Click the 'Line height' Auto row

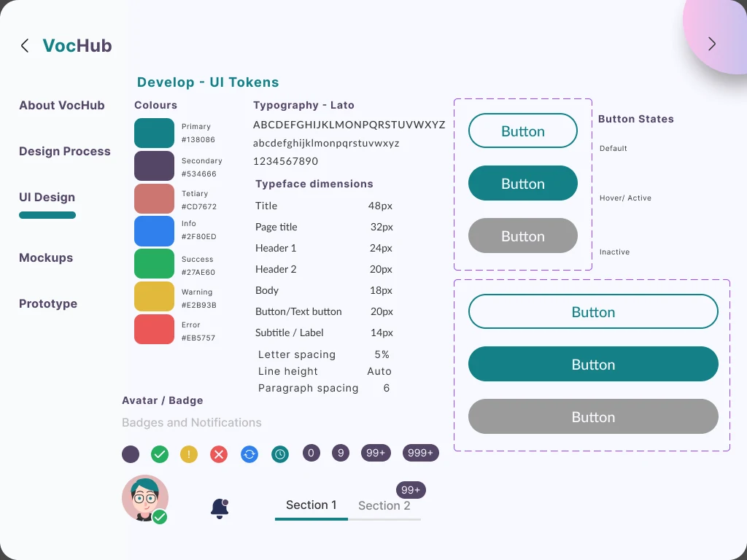[325, 371]
